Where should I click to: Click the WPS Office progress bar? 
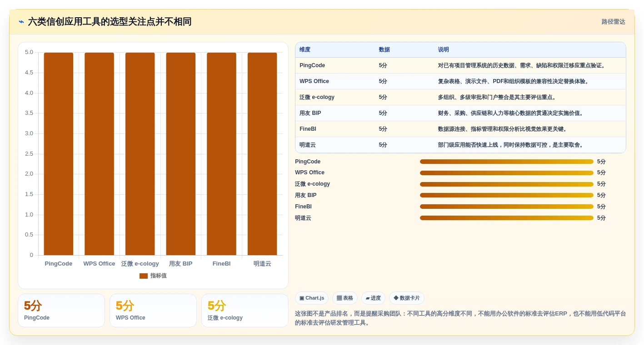coord(507,173)
